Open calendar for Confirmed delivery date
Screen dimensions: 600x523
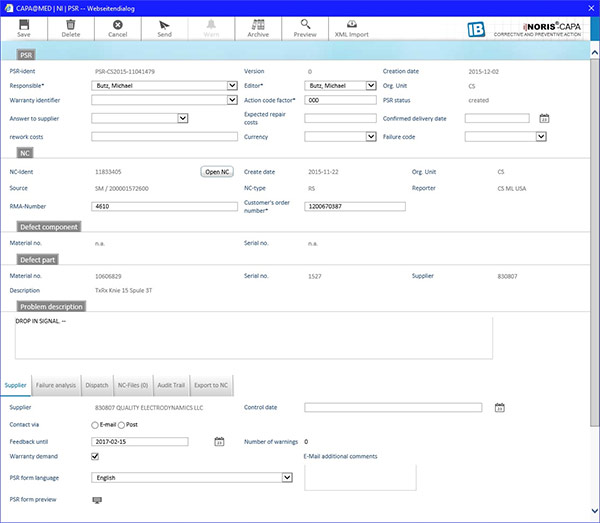(x=544, y=119)
